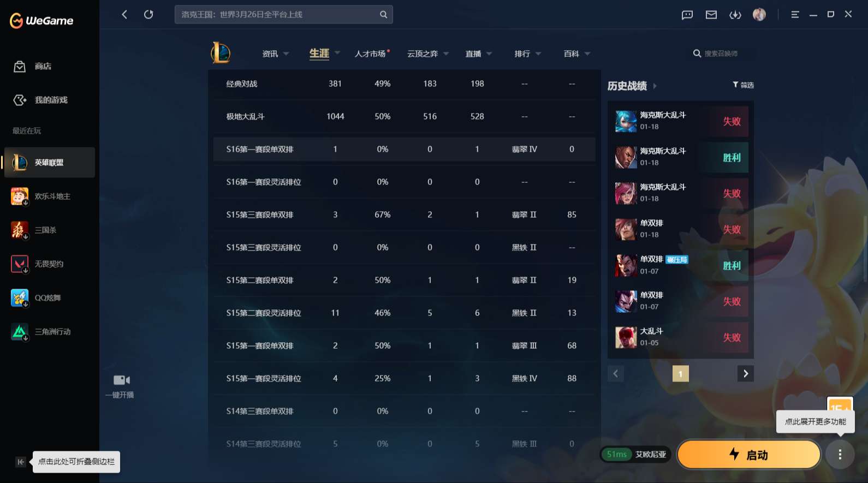Go to next page of match history

[745, 374]
